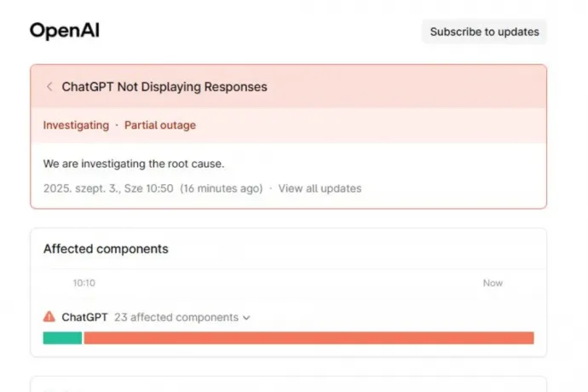The width and height of the screenshot is (588, 392).
Task: Click the orange outage segment of the timeline
Action: coord(308,338)
